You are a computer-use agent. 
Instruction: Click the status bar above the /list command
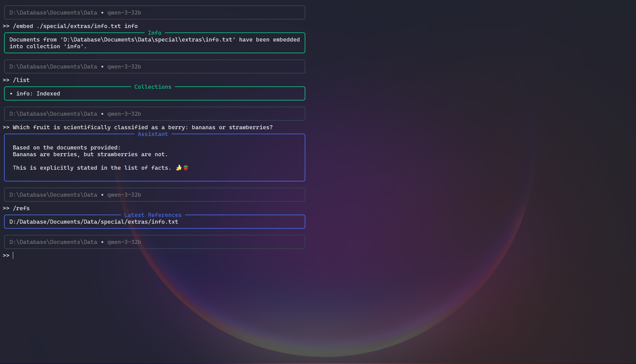tap(154, 66)
